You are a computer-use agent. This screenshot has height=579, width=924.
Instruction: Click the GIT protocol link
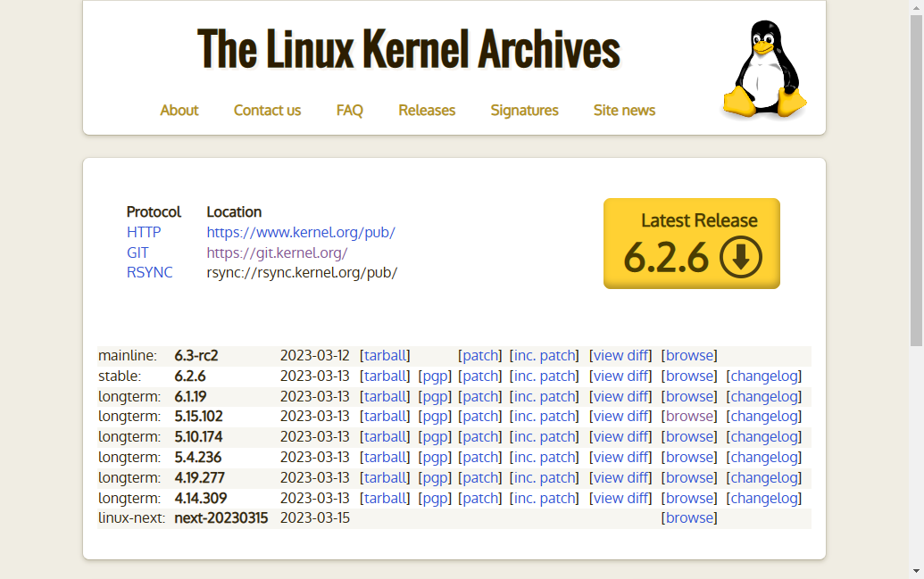point(137,252)
